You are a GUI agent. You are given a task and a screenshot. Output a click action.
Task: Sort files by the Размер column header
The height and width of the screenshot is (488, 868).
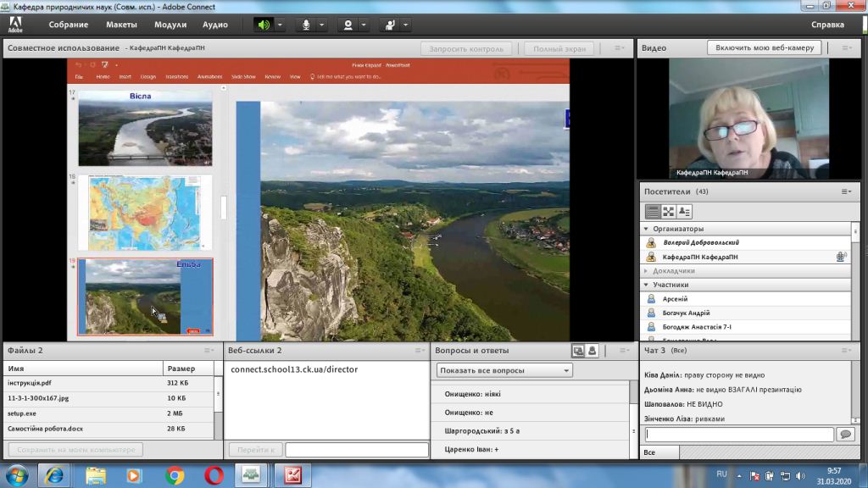pyautogui.click(x=188, y=369)
